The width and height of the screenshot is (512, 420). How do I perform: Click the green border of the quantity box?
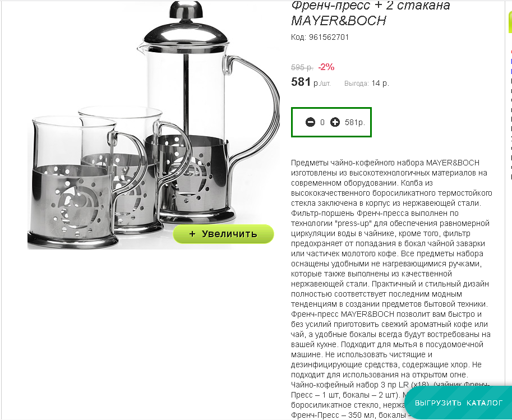[x=331, y=108]
